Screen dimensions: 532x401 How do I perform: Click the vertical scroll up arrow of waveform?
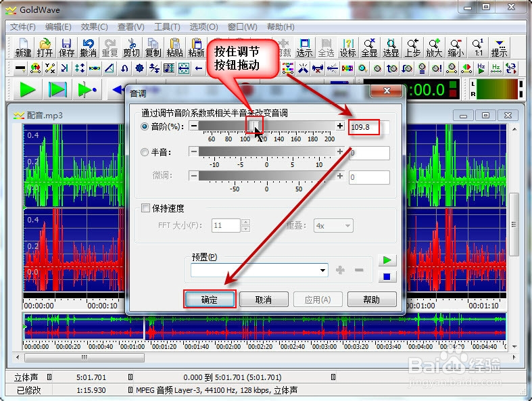(514, 129)
